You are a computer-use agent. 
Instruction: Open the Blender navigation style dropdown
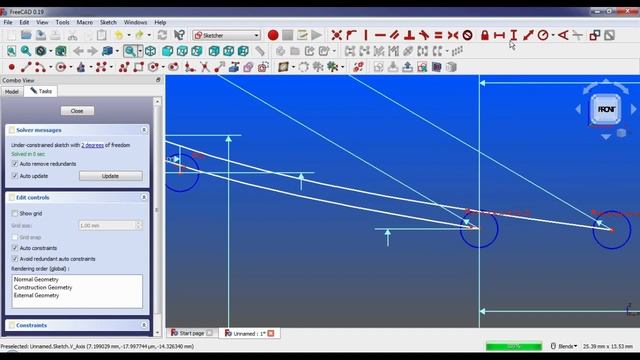(564, 346)
